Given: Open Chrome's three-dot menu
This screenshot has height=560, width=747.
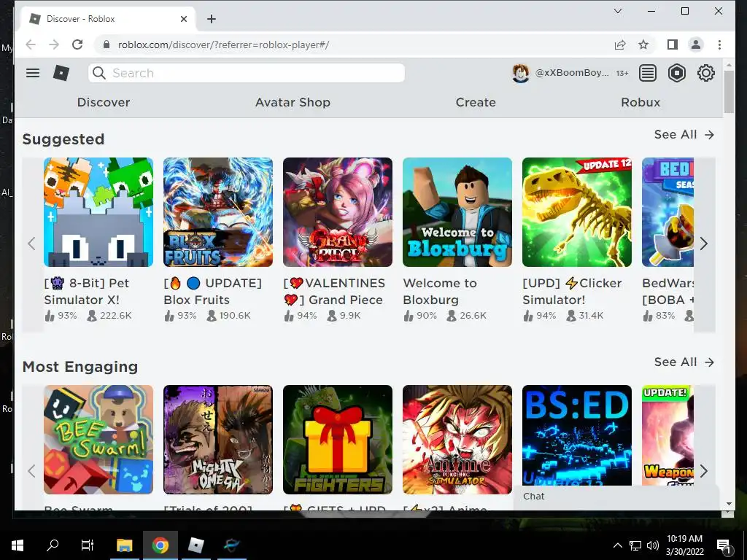Looking at the screenshot, I should click(719, 44).
